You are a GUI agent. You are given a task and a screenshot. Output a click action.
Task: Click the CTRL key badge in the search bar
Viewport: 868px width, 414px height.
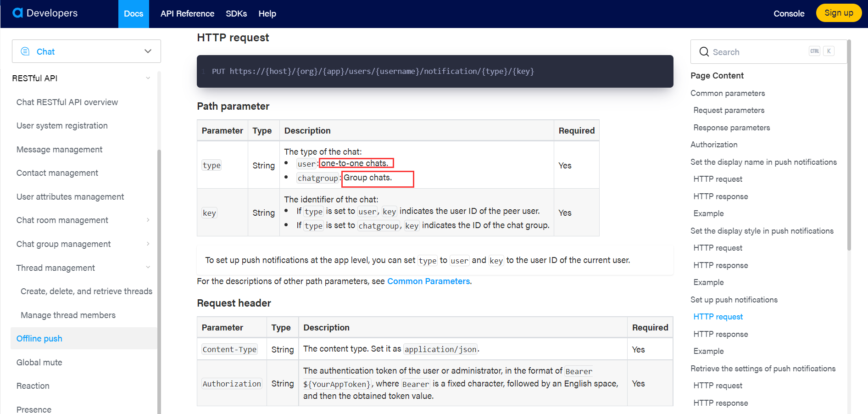815,51
